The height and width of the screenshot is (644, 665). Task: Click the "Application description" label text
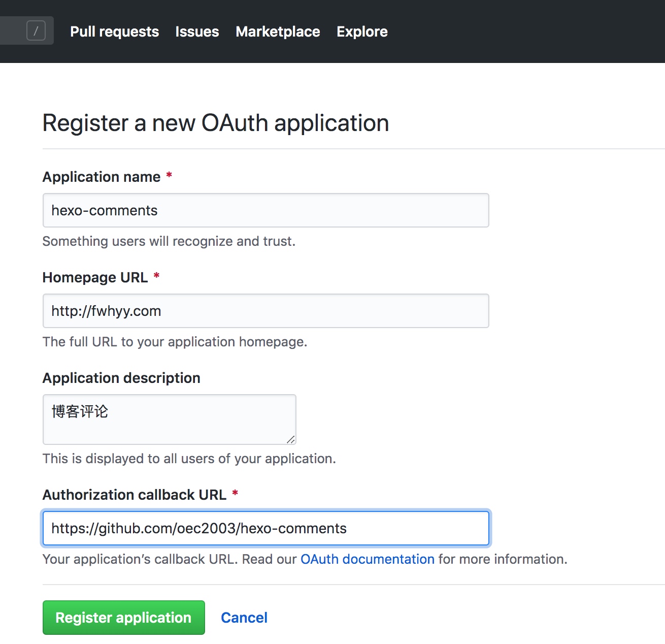[x=121, y=378]
